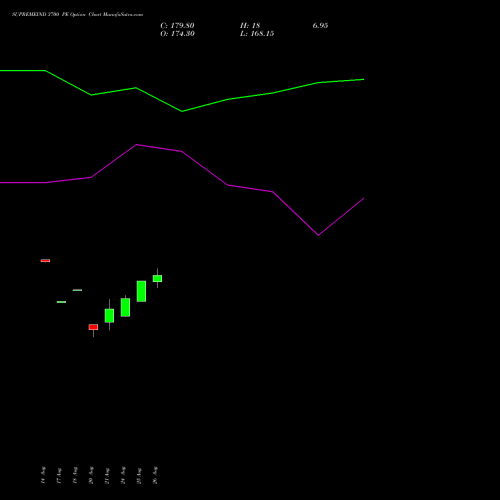Click the 26 Aug date axis label

(x=155, y=475)
